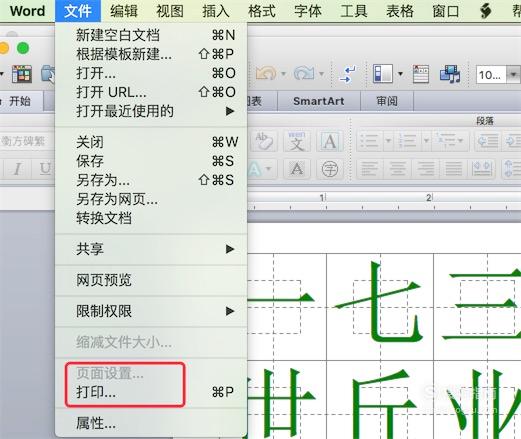Apply bulleted list formatting
The width and height of the screenshot is (521, 439).
click(369, 141)
